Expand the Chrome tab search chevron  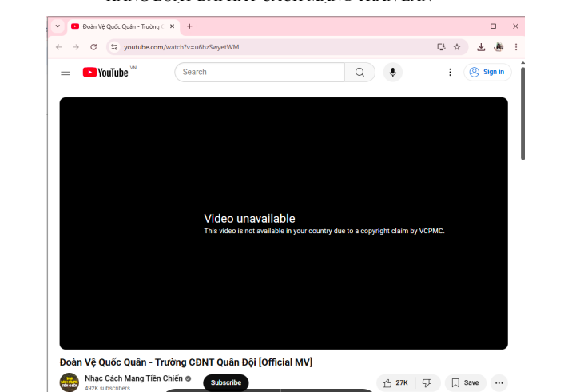pyautogui.click(x=57, y=26)
